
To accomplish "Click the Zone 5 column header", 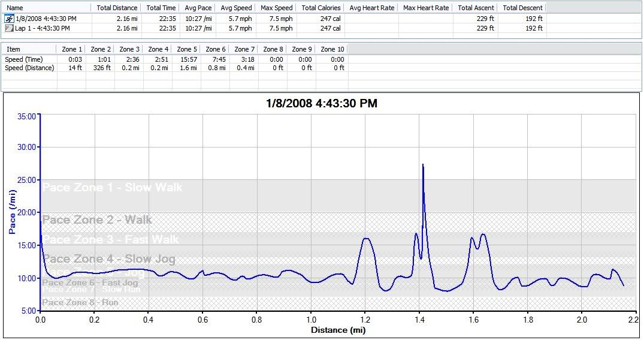I will click(x=187, y=49).
